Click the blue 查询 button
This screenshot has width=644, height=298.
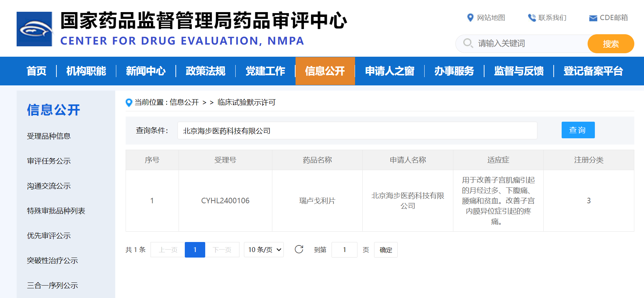tap(578, 130)
